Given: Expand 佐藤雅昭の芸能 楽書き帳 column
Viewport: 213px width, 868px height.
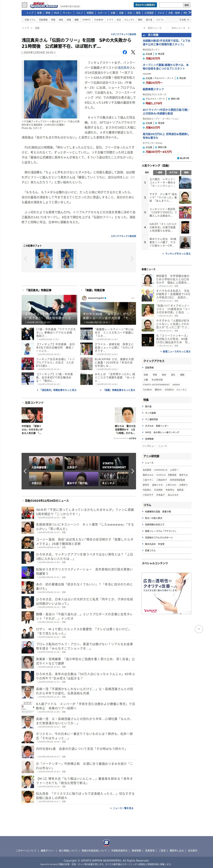Looking at the screenshot, I should click(167, 511).
